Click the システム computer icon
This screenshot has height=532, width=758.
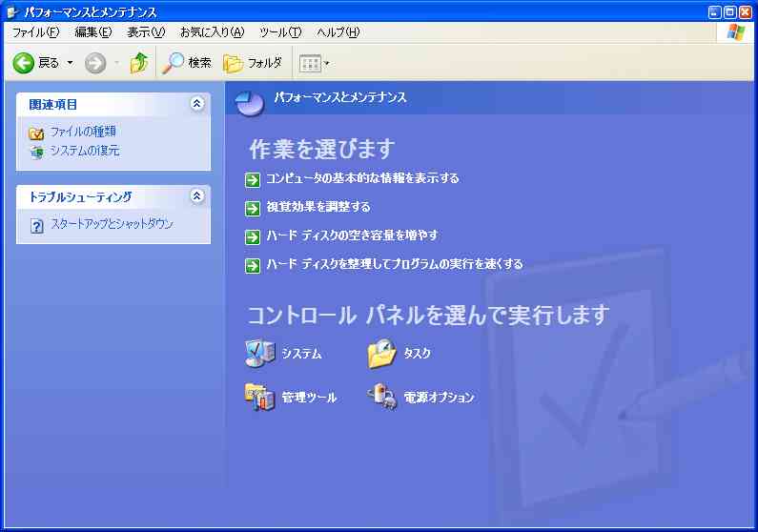click(259, 353)
